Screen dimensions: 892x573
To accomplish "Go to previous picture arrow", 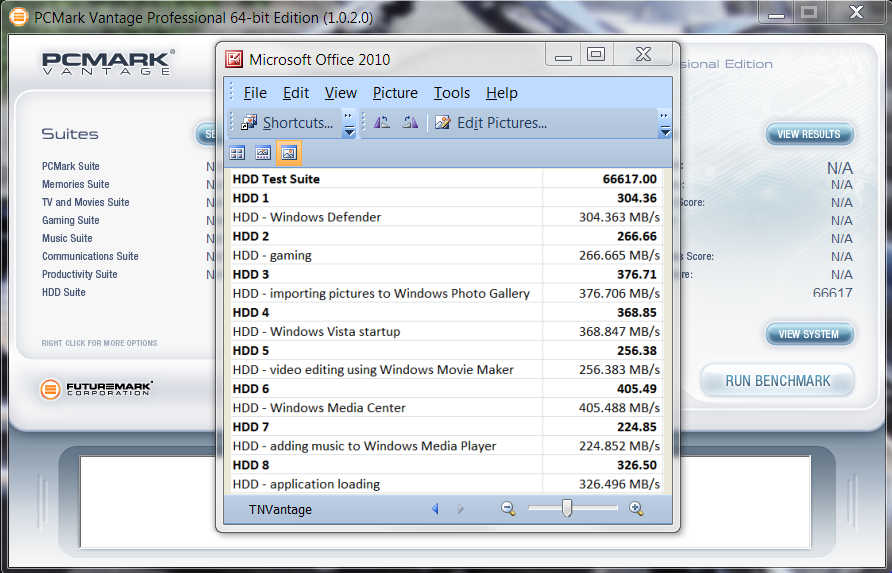I will [x=435, y=509].
